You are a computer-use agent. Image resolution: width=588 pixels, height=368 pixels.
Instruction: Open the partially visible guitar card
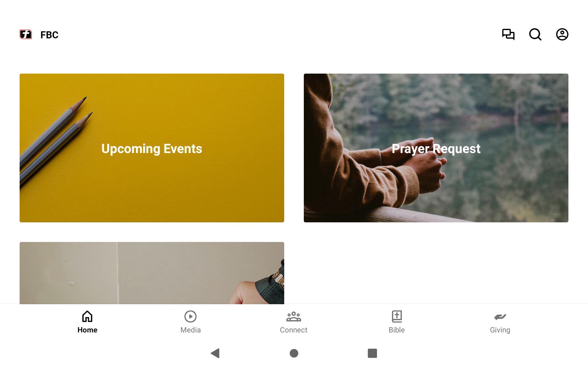point(152,273)
